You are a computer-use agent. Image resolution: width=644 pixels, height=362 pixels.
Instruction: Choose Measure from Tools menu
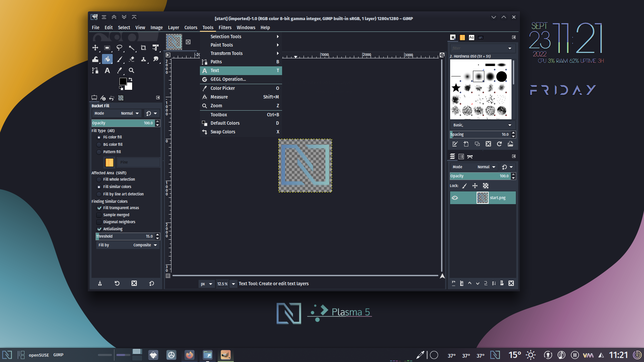(x=241, y=97)
